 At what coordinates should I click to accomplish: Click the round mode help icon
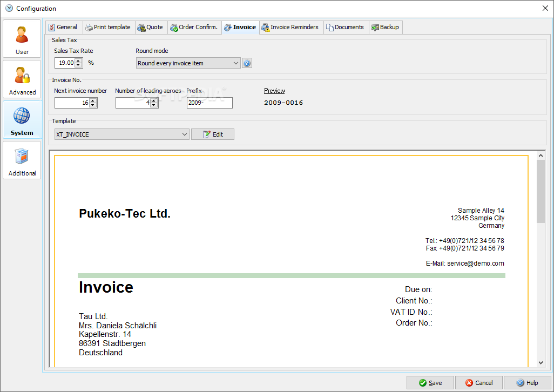(247, 63)
